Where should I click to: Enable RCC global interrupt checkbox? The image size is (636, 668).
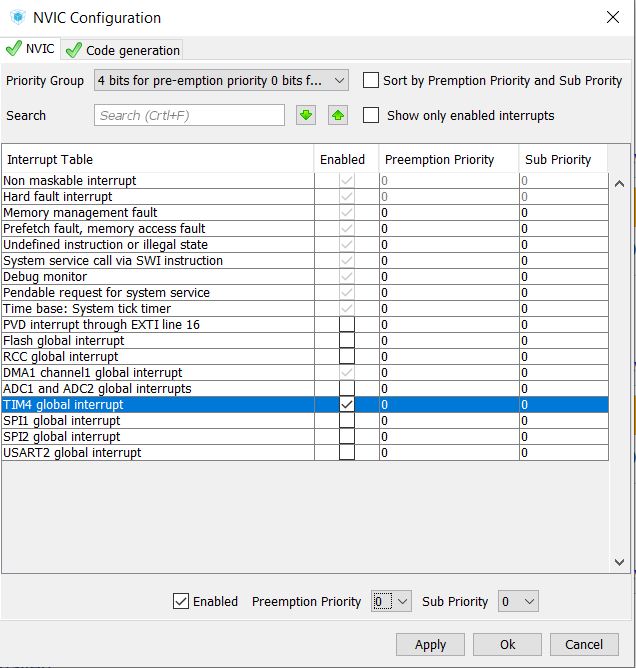point(347,357)
